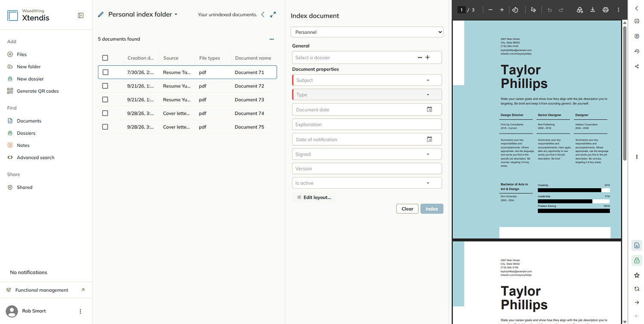Open Rob Smart user options menu

pos(80,311)
